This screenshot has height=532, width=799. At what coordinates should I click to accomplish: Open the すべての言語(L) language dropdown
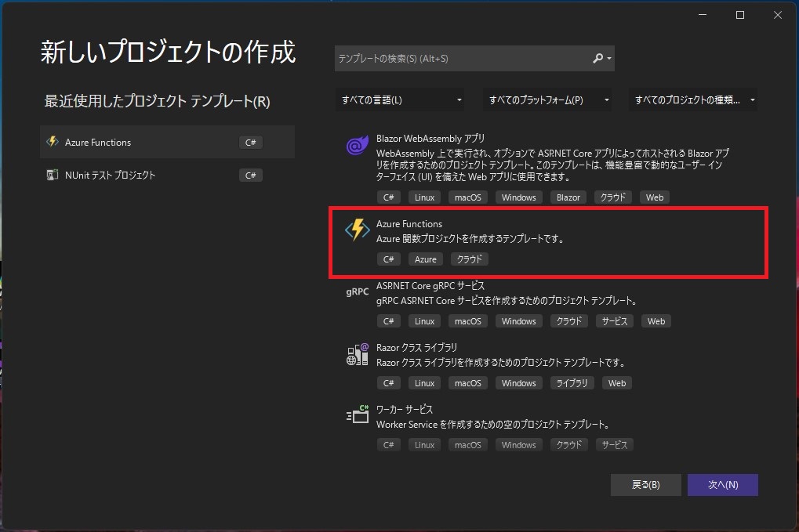(x=401, y=100)
